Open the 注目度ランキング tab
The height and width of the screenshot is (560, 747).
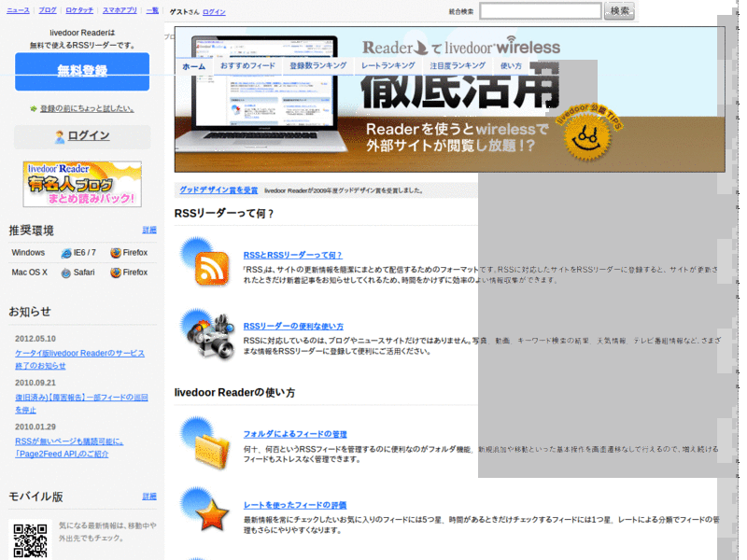(x=458, y=65)
